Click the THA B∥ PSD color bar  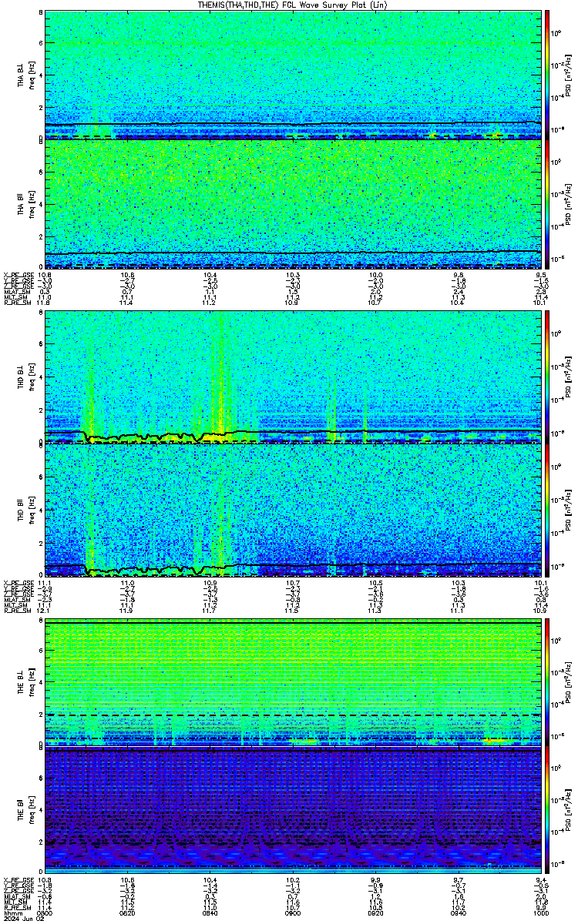pos(548,204)
